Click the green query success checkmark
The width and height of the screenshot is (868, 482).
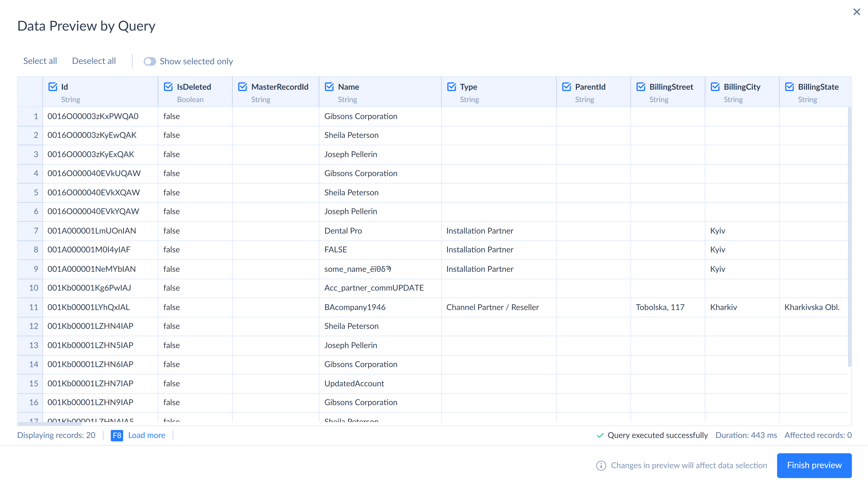point(600,435)
